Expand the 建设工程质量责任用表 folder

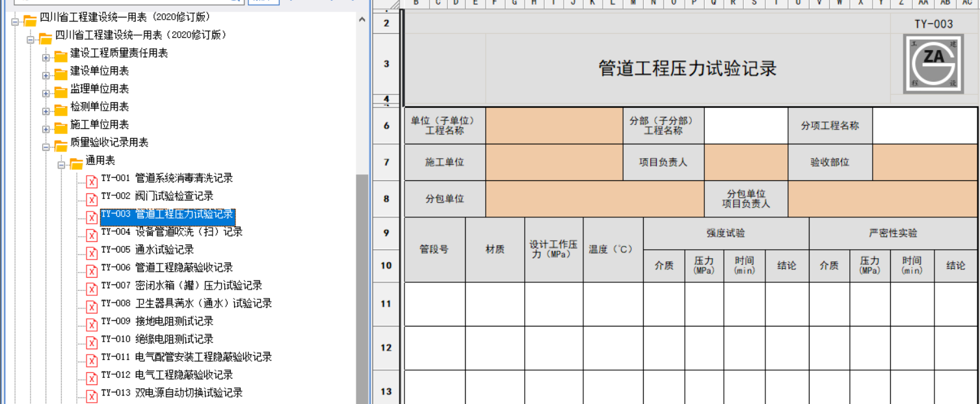point(46,58)
